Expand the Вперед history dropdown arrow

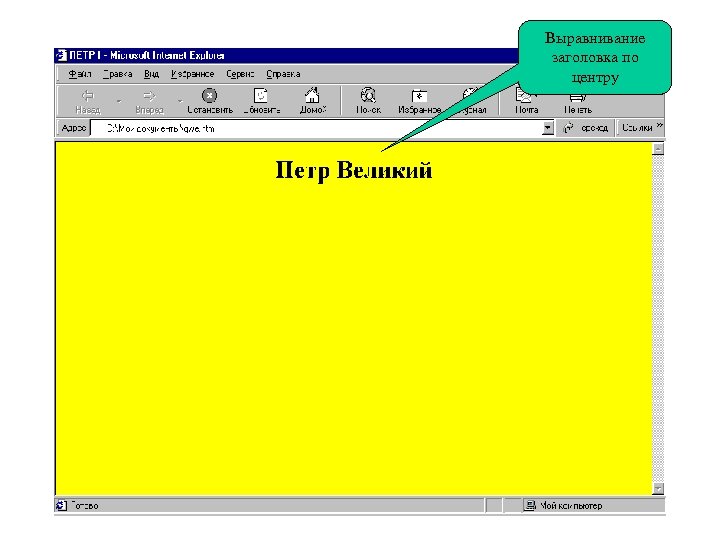pos(180,101)
